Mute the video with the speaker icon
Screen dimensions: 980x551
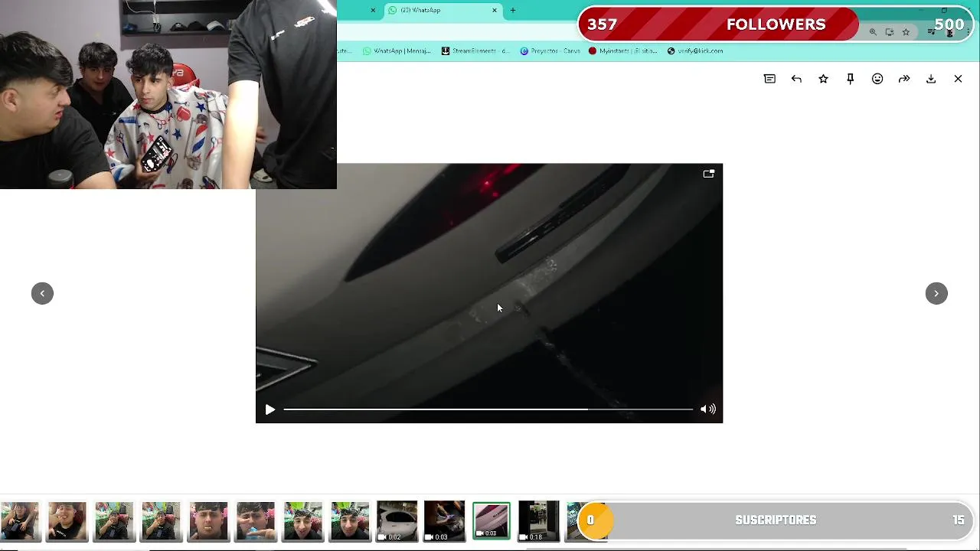708,409
